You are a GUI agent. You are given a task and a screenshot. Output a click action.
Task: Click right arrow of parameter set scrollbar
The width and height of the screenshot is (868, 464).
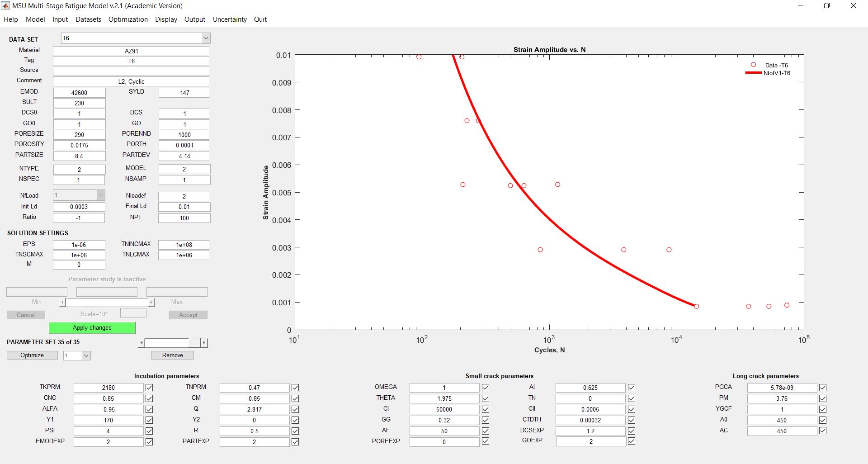[x=204, y=343]
